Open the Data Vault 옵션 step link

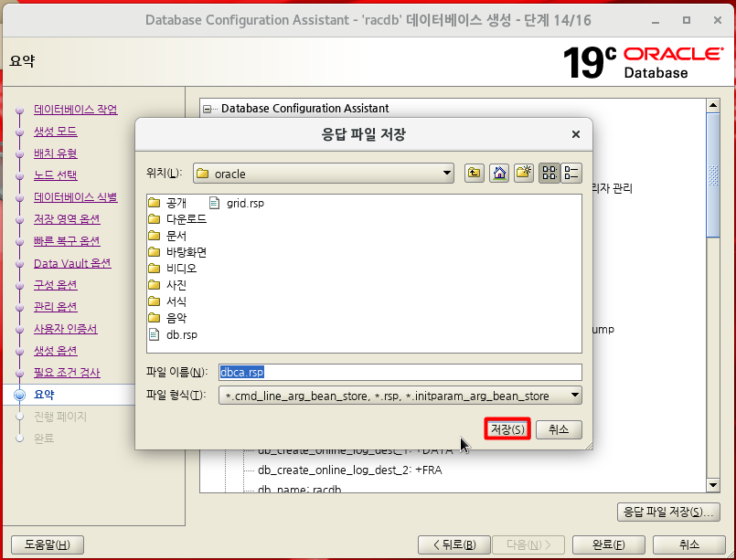coord(72,263)
